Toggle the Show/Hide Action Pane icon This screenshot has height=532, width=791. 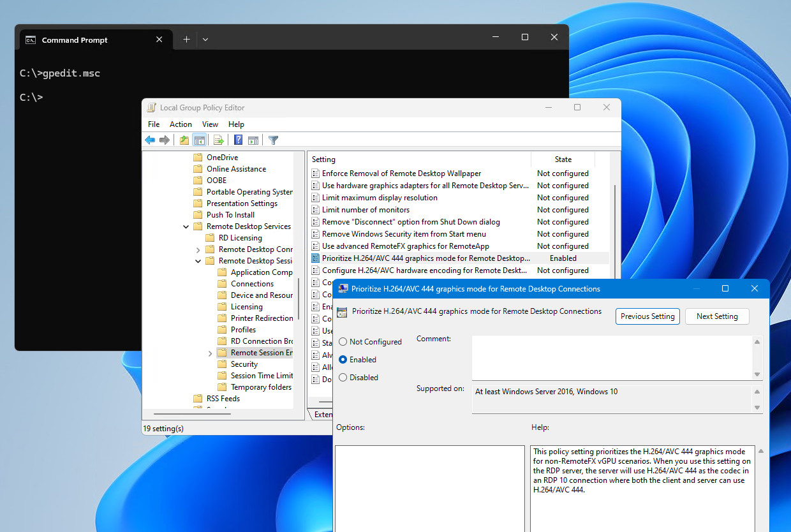(253, 140)
